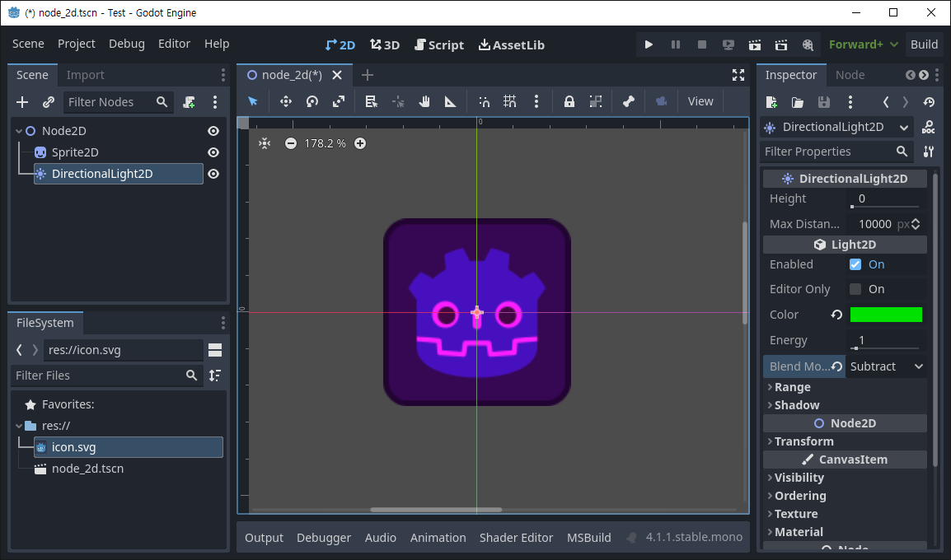951x560 pixels.
Task: Switch to the 3D workspace
Action: pos(385,44)
